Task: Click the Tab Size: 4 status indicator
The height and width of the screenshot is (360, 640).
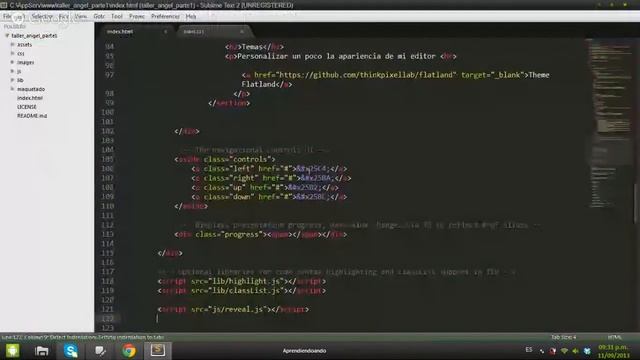Action: (x=563, y=337)
